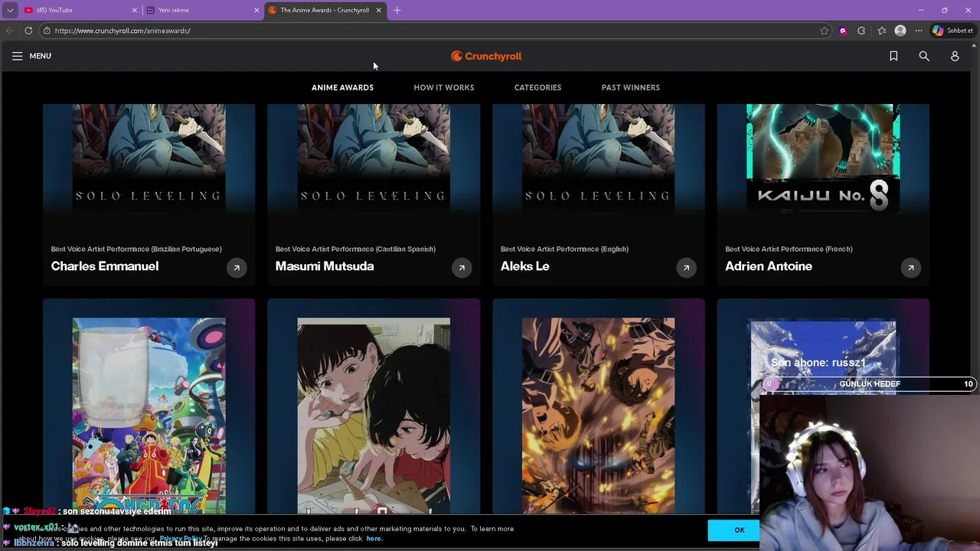This screenshot has width=980, height=551.
Task: Switch to the Yeni sekme tab
Action: coord(202,10)
